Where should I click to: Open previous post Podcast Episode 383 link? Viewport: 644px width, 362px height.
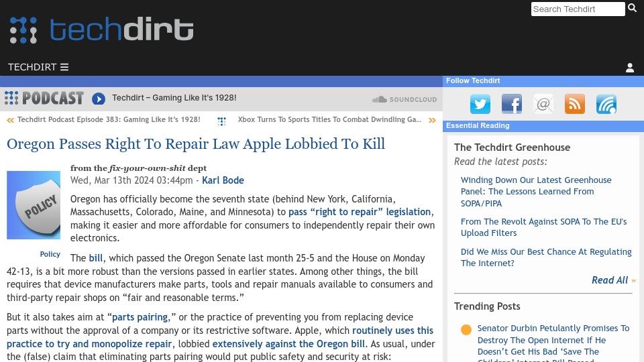[x=109, y=119]
